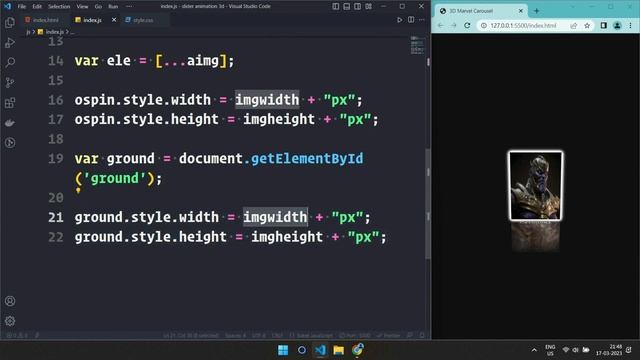The image size is (640, 360).
Task: Open the View menu
Action: point(82,7)
